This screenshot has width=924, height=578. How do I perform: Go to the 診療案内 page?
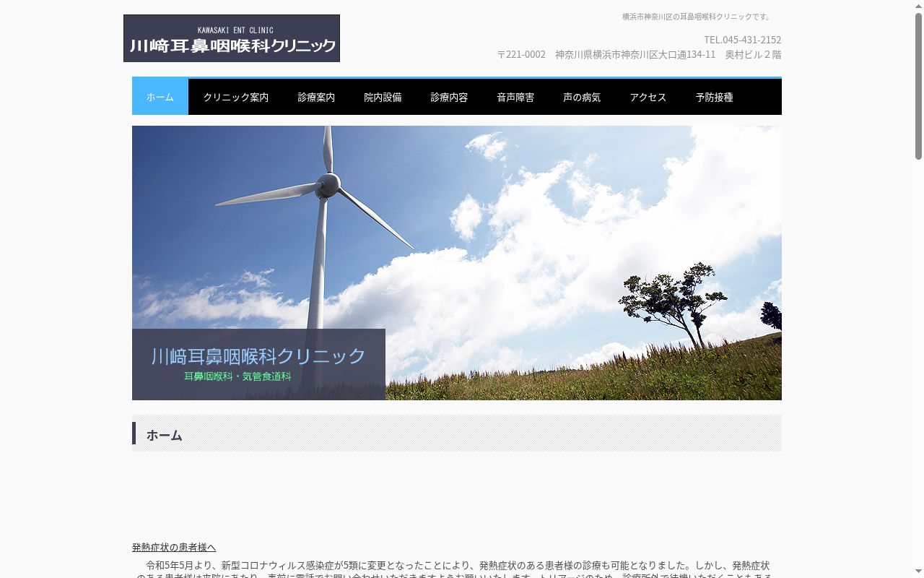point(316,97)
